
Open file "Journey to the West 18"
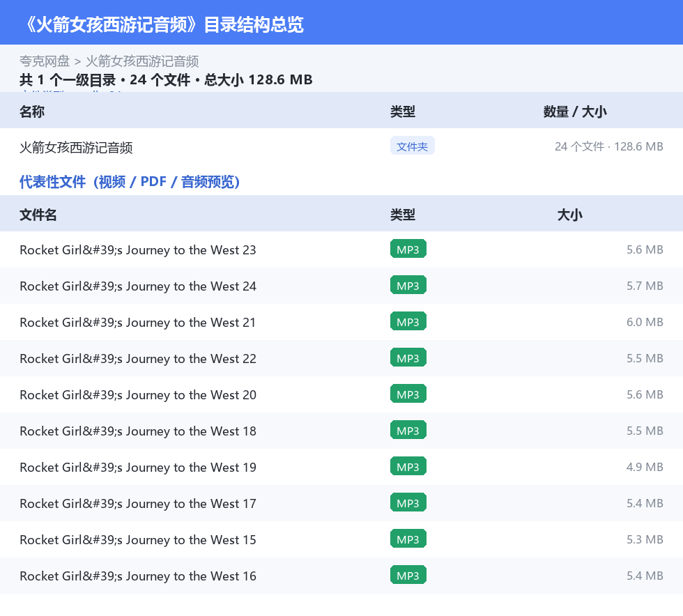point(138,431)
